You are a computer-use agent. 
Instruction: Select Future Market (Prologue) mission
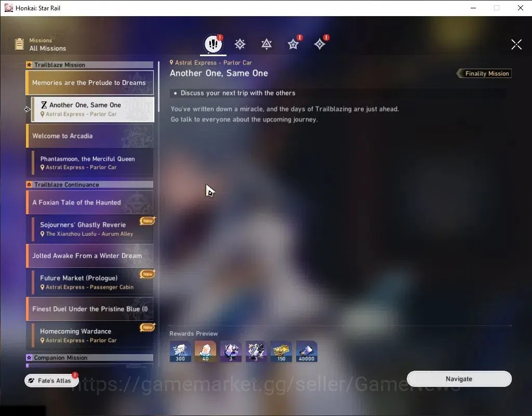(92, 282)
